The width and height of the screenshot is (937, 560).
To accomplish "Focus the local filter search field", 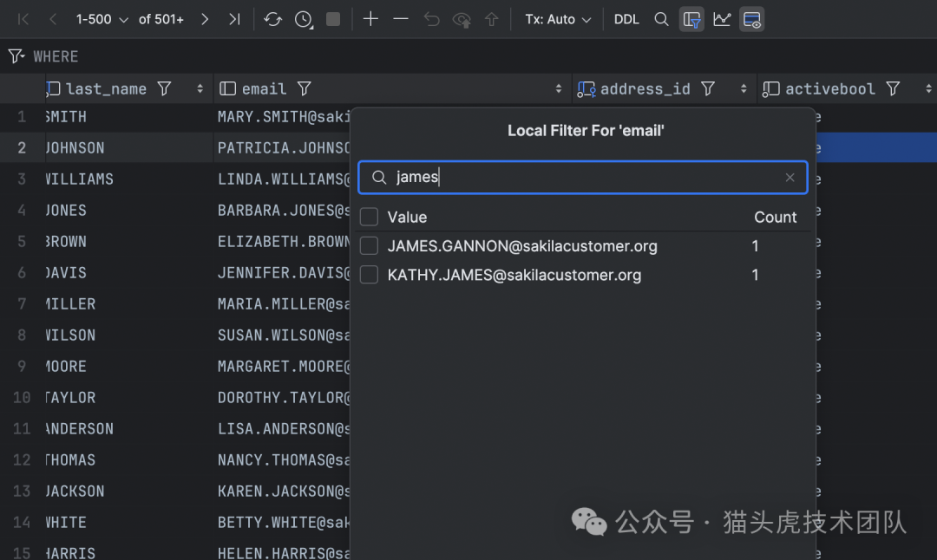I will 583,178.
